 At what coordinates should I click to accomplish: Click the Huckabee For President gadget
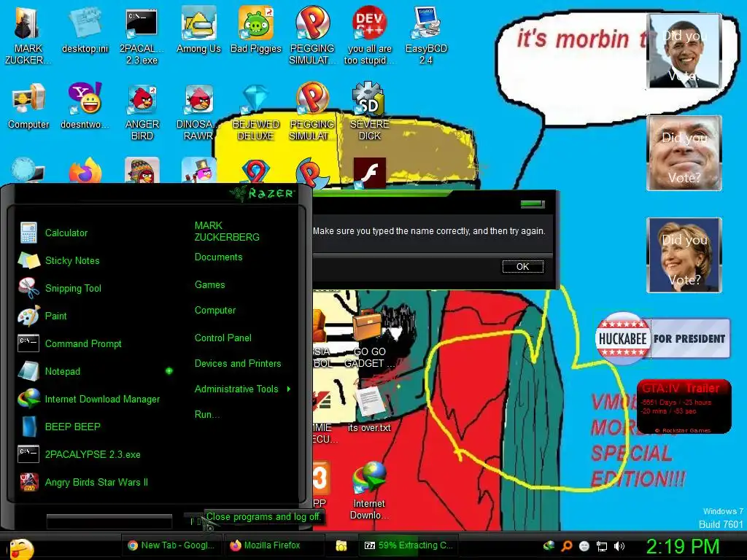pos(662,338)
